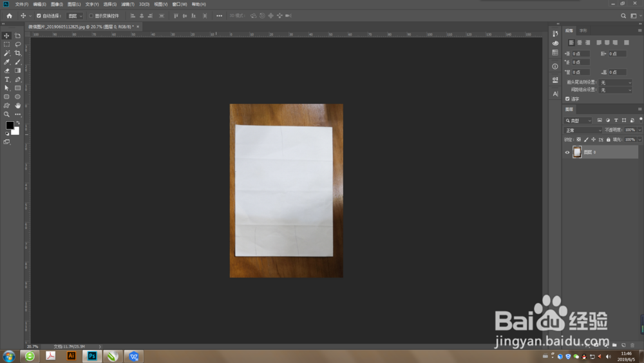The width and height of the screenshot is (644, 363).
Task: Toggle the 自动选择 checkbox
Action: [39, 16]
